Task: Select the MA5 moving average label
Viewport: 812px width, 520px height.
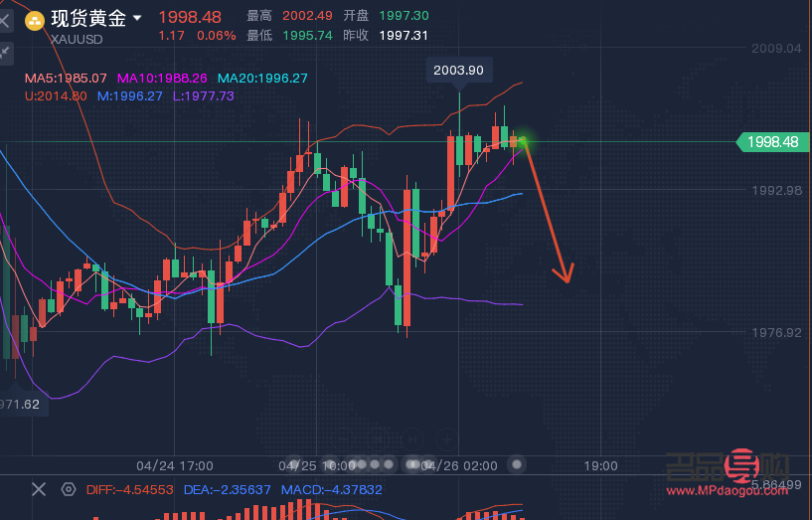Action: pos(66,78)
